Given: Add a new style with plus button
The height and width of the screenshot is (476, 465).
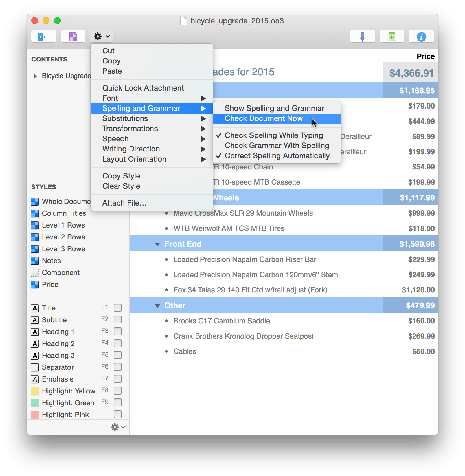Looking at the screenshot, I should tap(34, 427).
